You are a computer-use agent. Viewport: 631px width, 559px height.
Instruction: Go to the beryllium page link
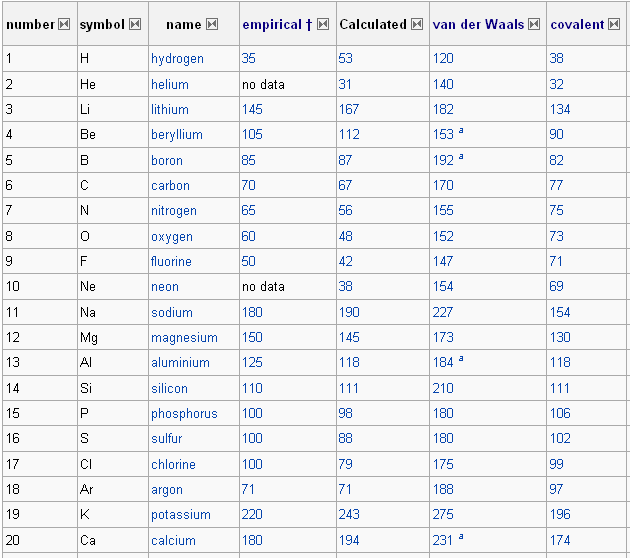(x=176, y=135)
